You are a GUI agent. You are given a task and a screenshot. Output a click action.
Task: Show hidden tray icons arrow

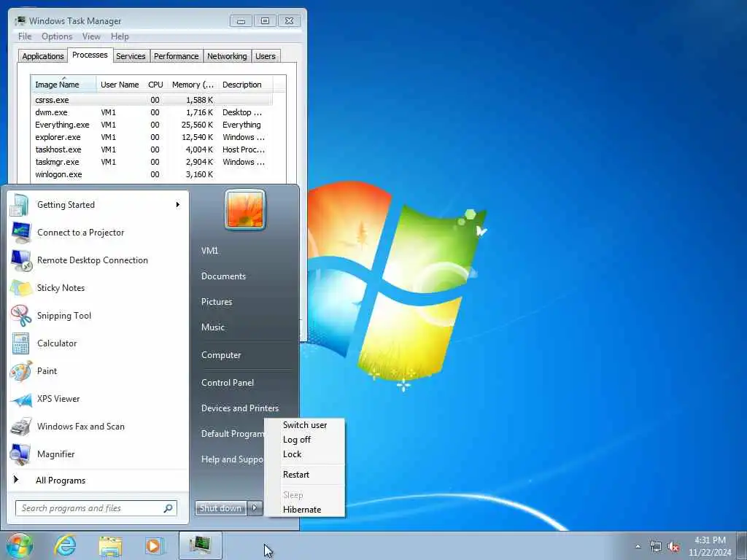pyautogui.click(x=638, y=547)
